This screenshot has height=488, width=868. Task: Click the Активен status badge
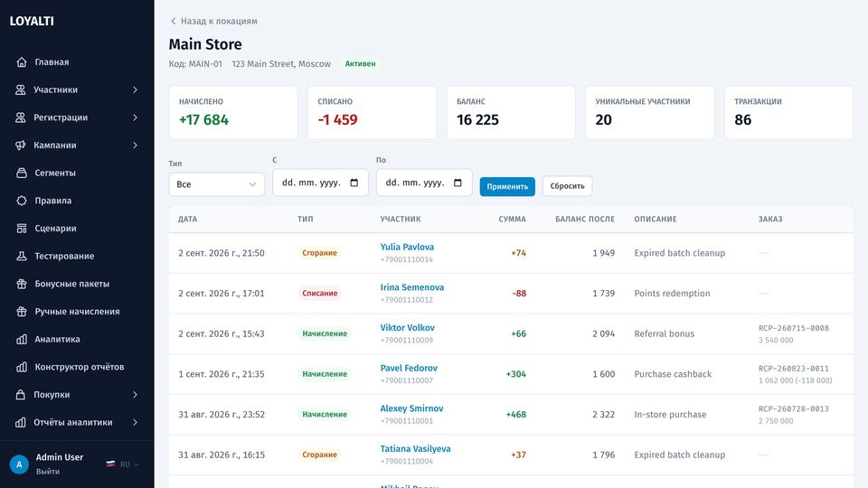pos(361,63)
